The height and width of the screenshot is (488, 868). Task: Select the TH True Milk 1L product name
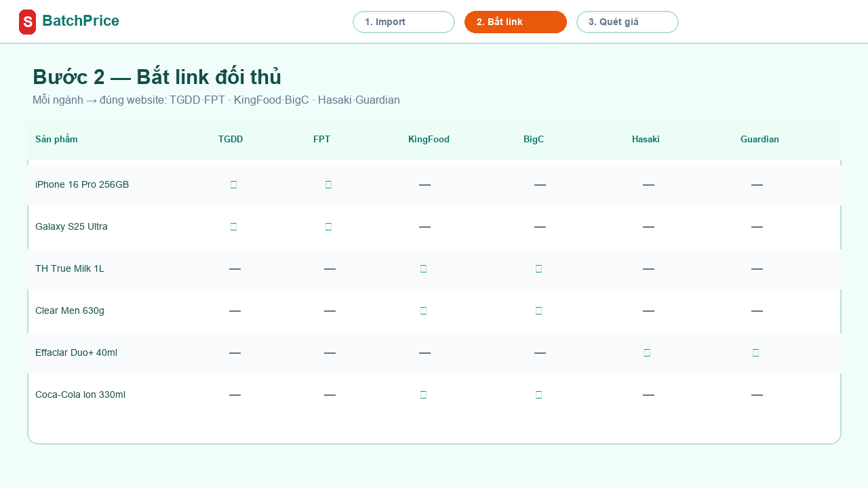click(x=70, y=268)
